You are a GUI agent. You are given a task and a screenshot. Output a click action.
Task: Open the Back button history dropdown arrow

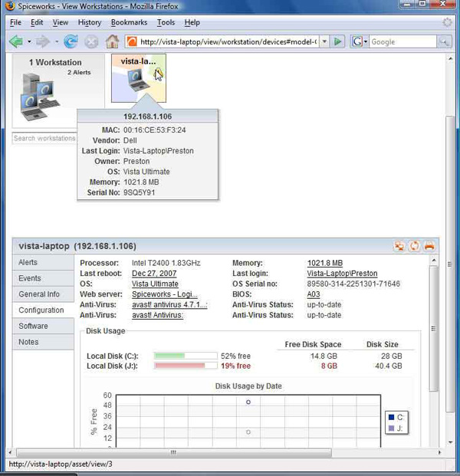(x=29, y=41)
